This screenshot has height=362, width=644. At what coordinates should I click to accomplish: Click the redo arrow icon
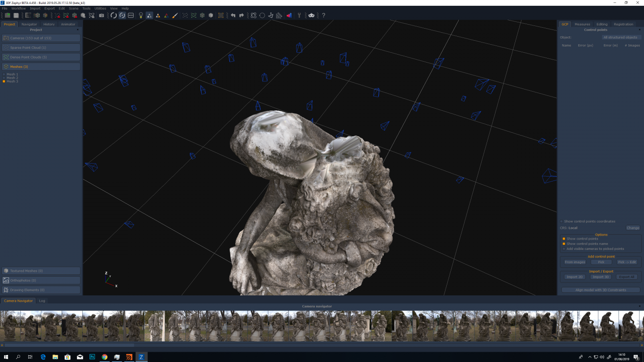[241, 15]
